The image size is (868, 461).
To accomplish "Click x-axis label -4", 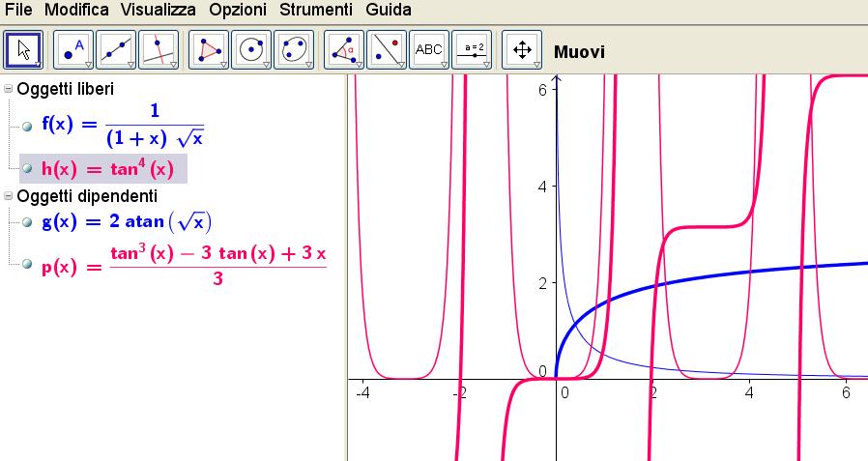I will pyautogui.click(x=362, y=392).
